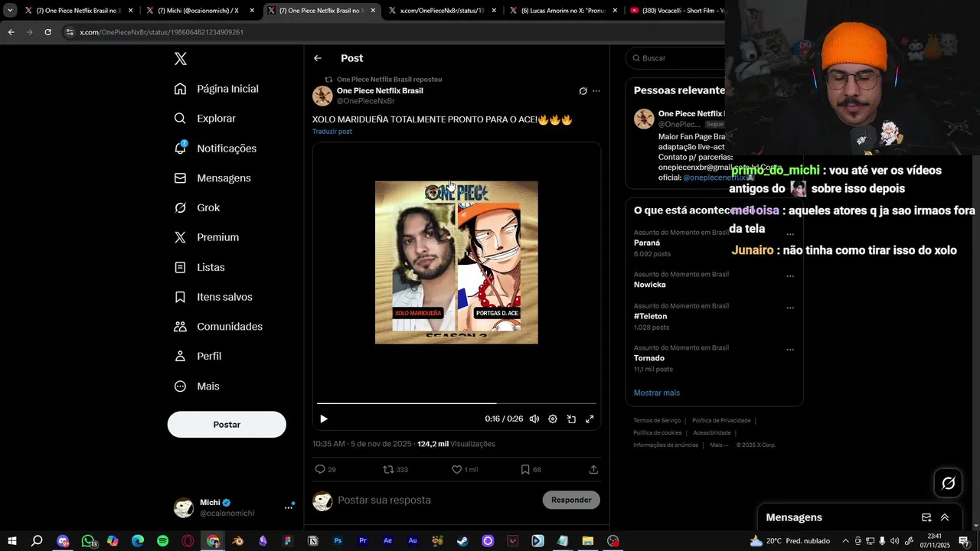Click the share icon on the post
The width and height of the screenshot is (980, 551).
tap(593, 470)
